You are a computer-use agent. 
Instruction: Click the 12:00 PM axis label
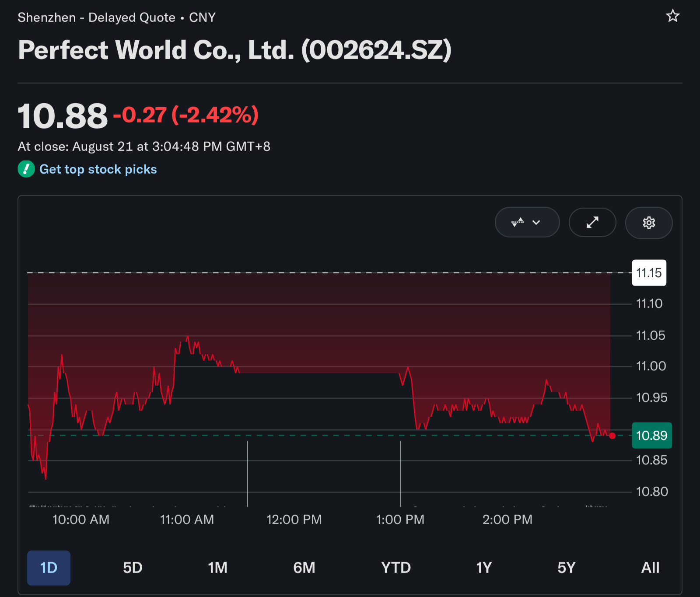(294, 520)
